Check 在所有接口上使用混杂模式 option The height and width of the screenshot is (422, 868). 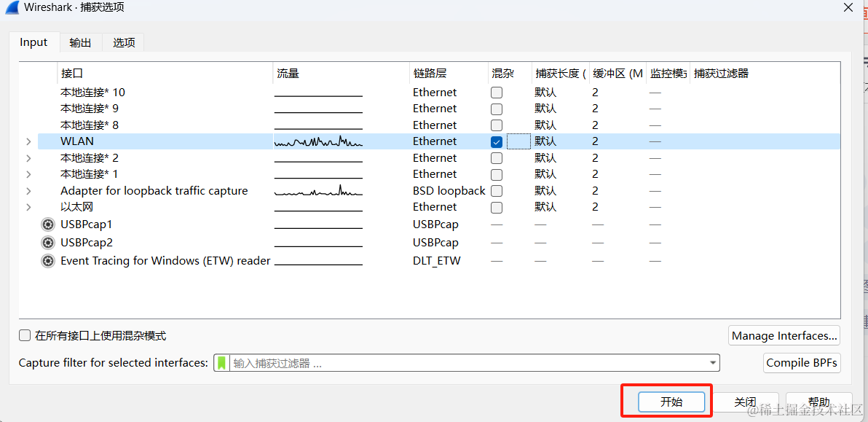point(24,335)
